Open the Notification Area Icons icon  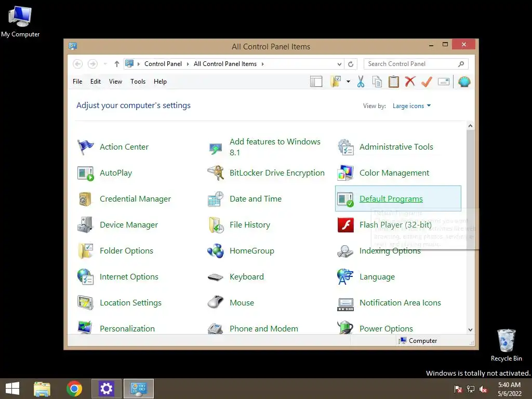(x=345, y=304)
